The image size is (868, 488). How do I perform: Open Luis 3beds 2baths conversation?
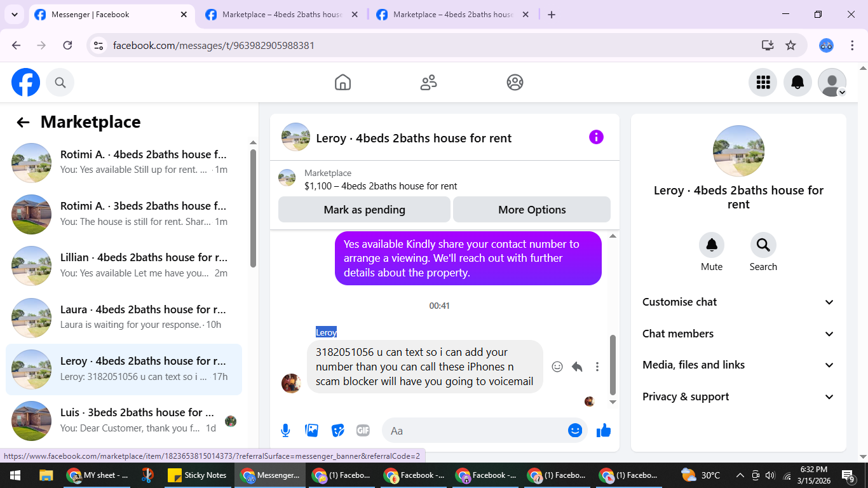(x=124, y=421)
